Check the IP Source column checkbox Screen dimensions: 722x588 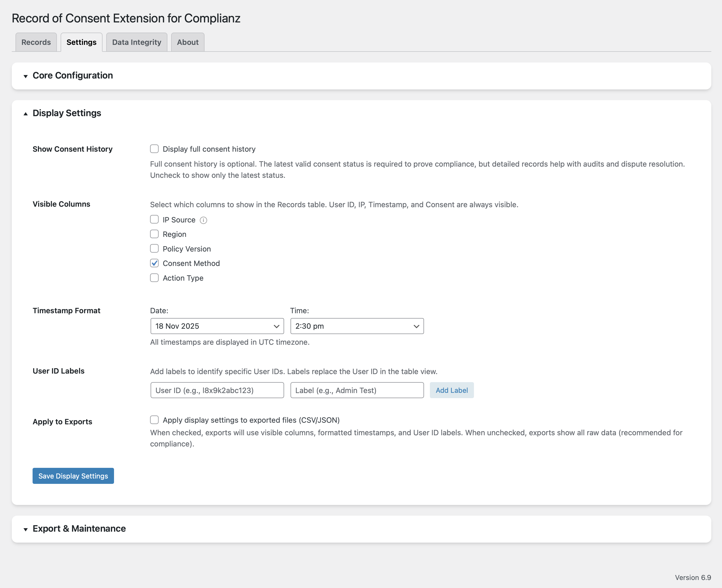coord(154,220)
